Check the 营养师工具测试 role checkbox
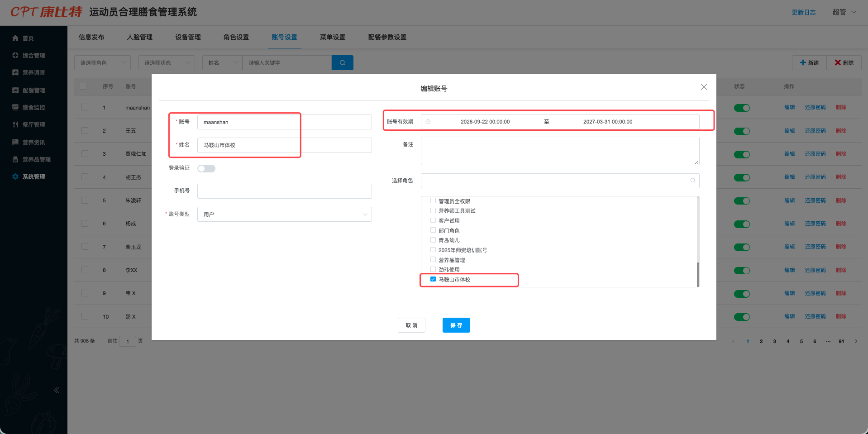Viewport: 868px width, 434px height. tap(433, 210)
